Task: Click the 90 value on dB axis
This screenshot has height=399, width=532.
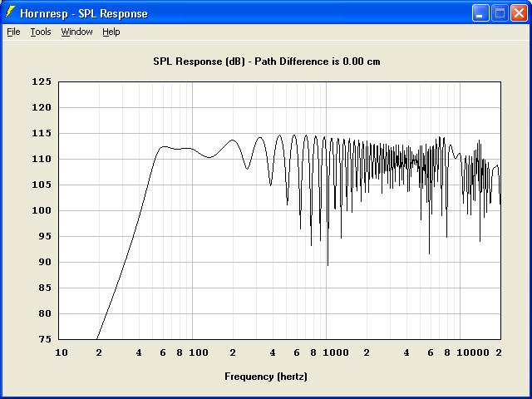Action: pos(44,262)
